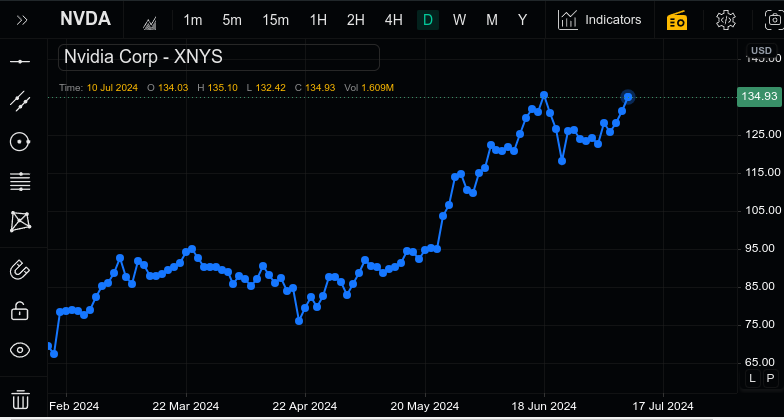Viewport: 784px width, 420px height.
Task: Delete drawings with the trash icon
Action: click(x=20, y=400)
